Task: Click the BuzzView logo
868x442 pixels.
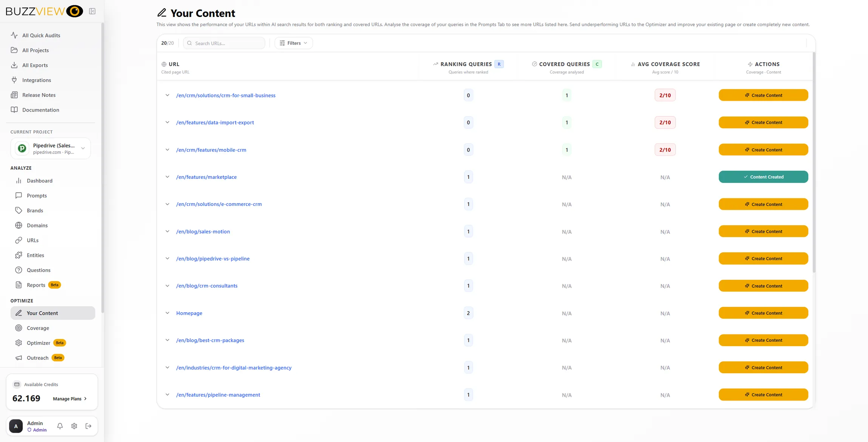Action: pos(44,11)
